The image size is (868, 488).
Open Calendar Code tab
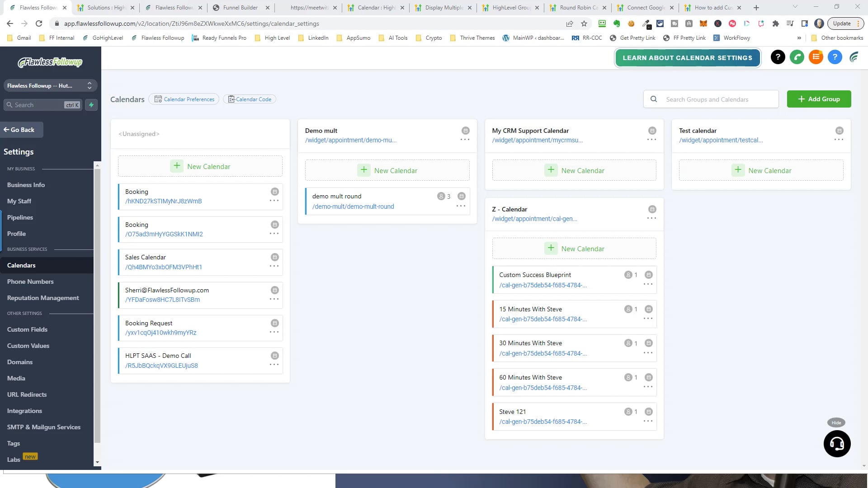(250, 99)
